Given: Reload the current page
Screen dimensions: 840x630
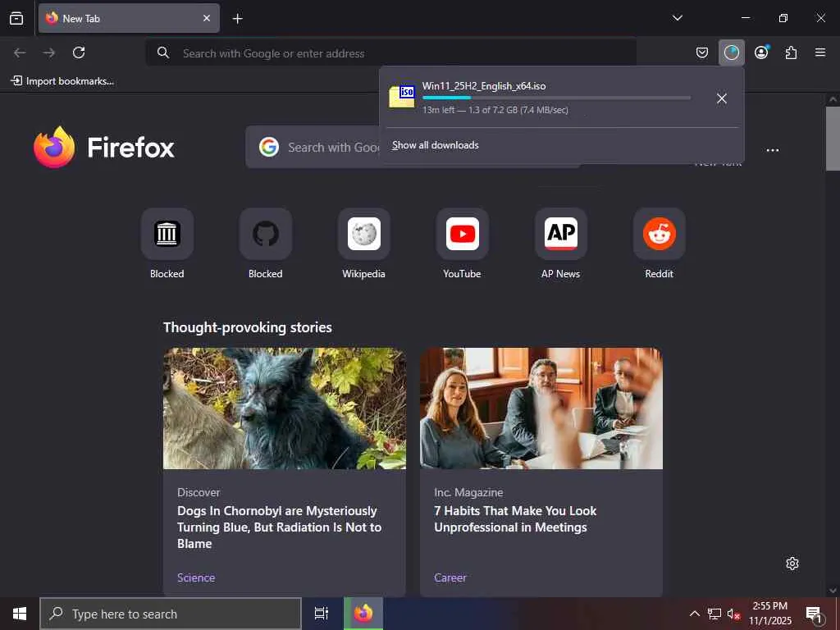Looking at the screenshot, I should coord(79,52).
